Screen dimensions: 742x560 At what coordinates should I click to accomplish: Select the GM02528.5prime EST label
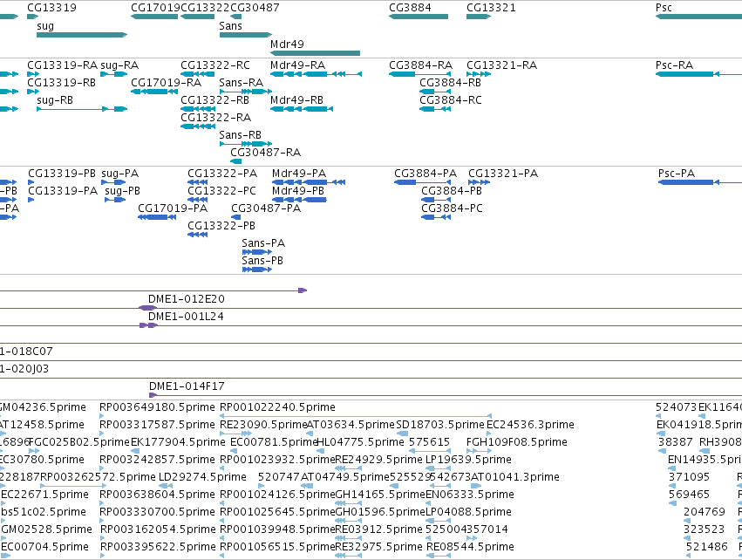point(47,529)
